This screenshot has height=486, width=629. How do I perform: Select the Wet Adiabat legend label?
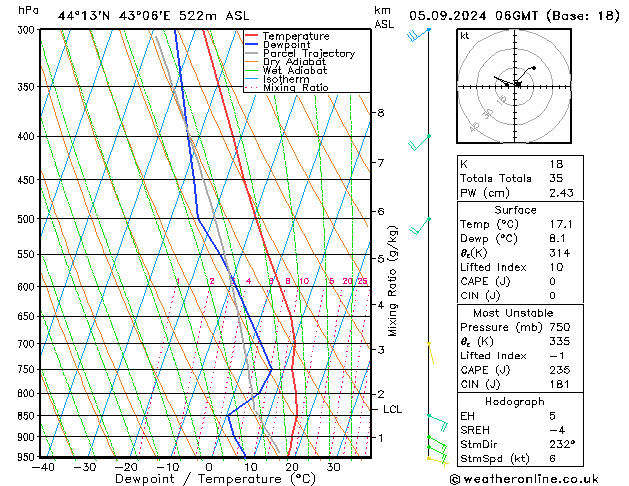coord(295,70)
